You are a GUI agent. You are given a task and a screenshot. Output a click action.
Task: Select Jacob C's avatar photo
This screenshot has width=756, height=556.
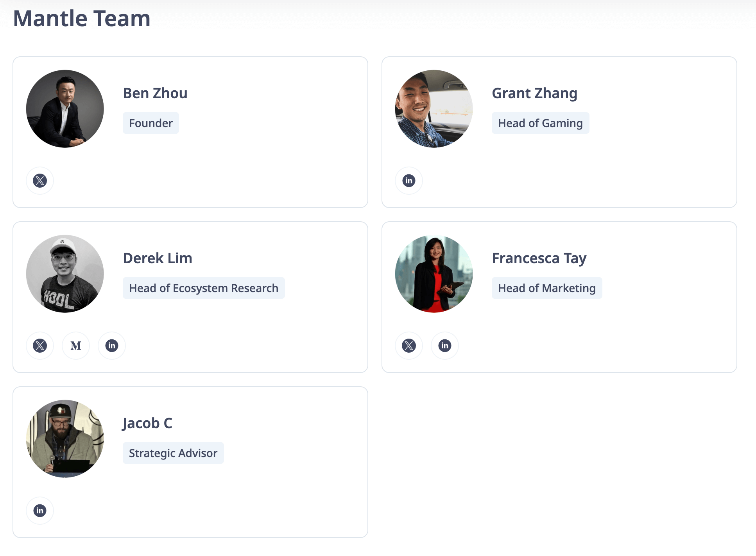[65, 439]
